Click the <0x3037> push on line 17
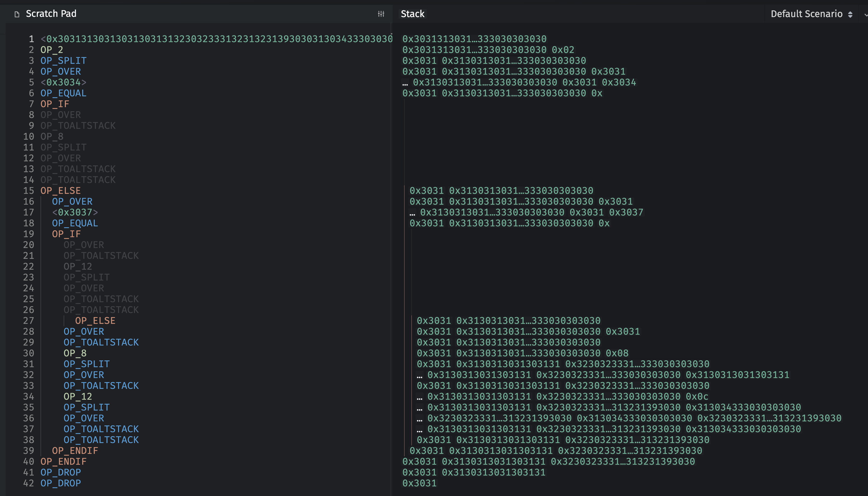868x496 pixels. pyautogui.click(x=75, y=212)
